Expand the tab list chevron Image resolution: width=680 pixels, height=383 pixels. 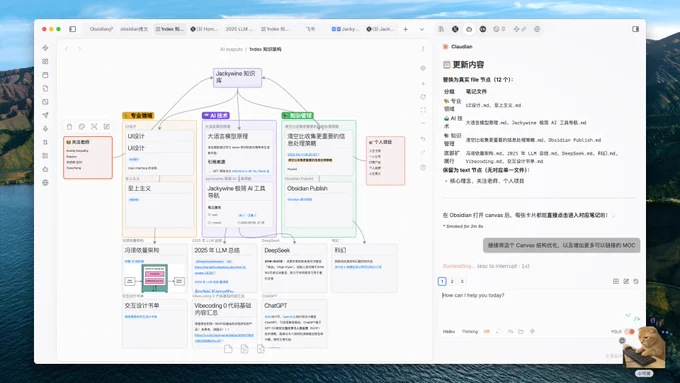point(422,29)
